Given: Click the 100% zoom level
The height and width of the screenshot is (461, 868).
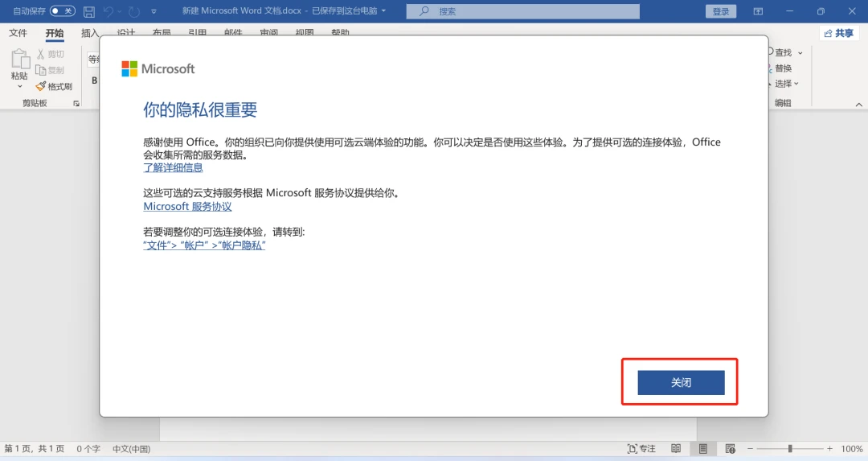Looking at the screenshot, I should tap(851, 449).
